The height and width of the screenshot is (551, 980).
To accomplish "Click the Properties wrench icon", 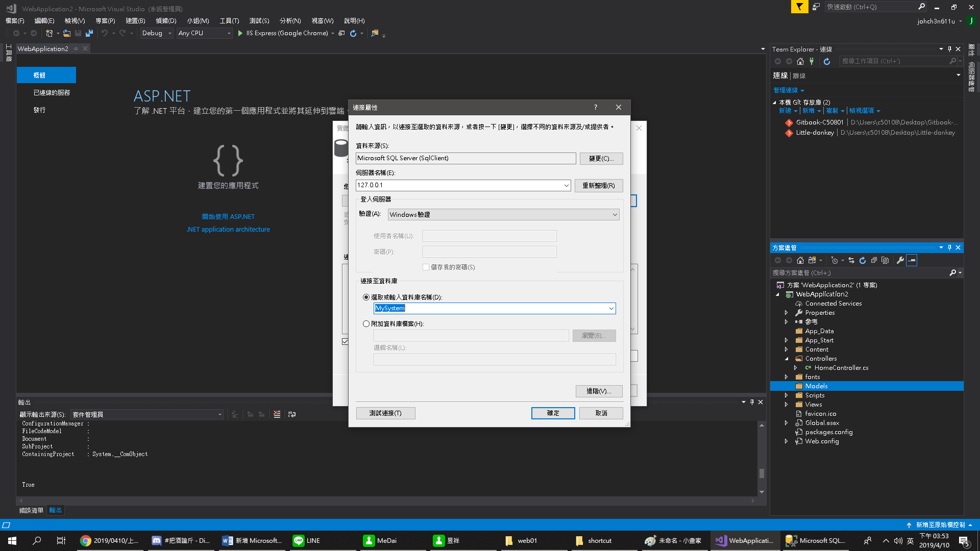I will 900,260.
